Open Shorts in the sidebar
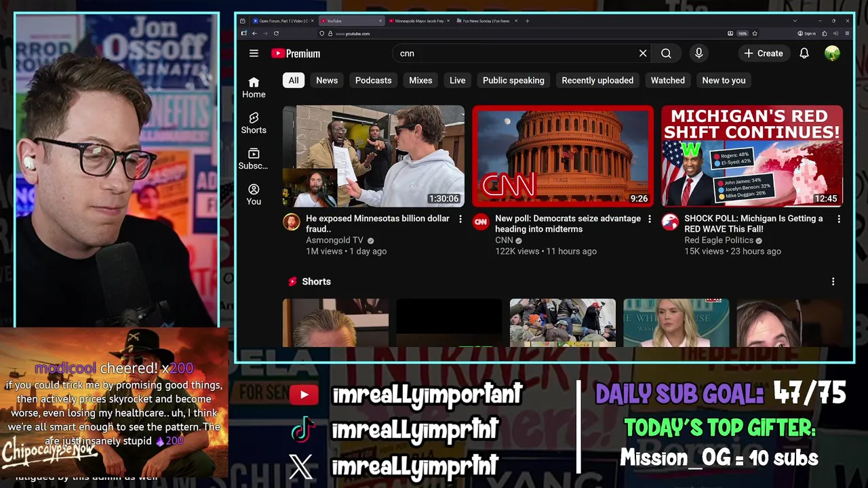Viewport: 868px width, 488px height. coord(254,123)
